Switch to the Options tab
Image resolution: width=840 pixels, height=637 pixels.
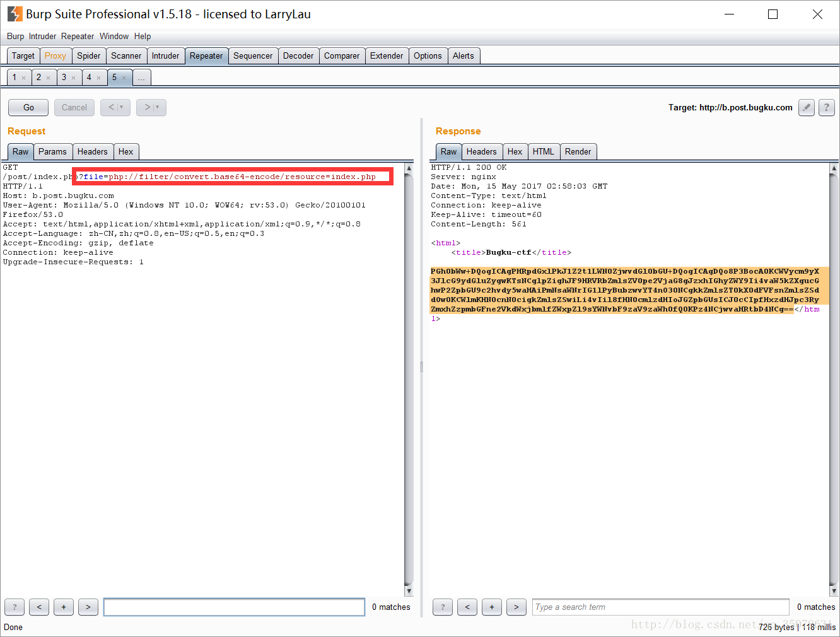[x=428, y=56]
